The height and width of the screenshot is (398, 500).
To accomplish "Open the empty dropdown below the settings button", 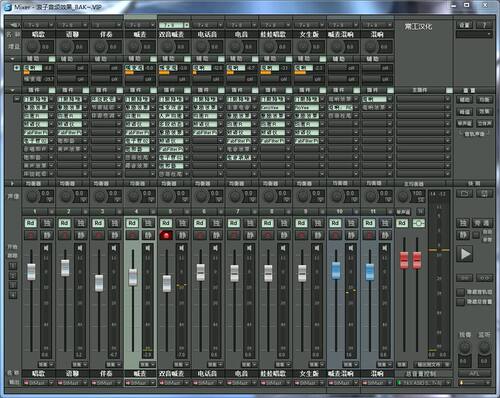I will 474,34.
